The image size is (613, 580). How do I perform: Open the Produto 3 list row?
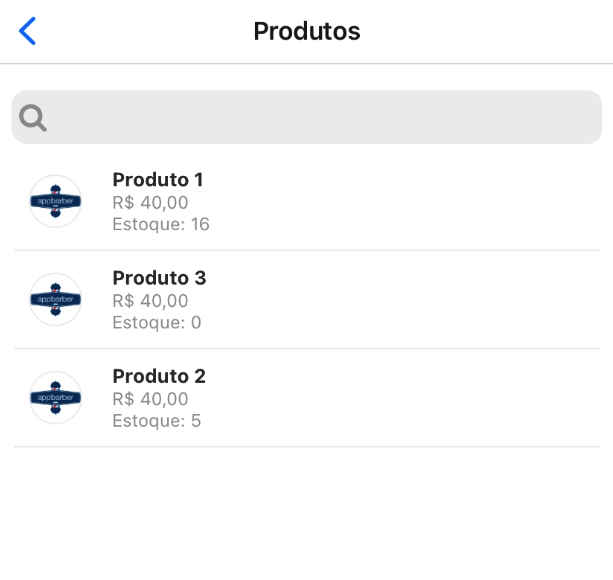pyautogui.click(x=400, y=299)
